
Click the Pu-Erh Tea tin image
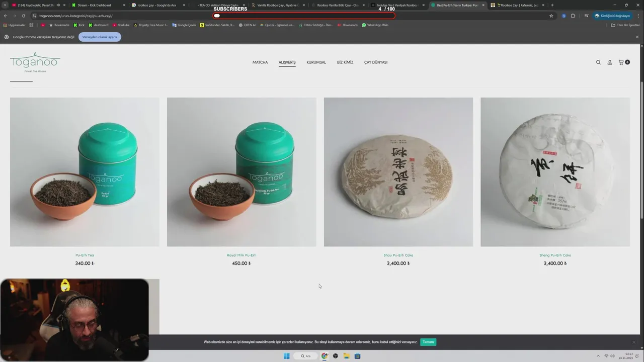(85, 172)
